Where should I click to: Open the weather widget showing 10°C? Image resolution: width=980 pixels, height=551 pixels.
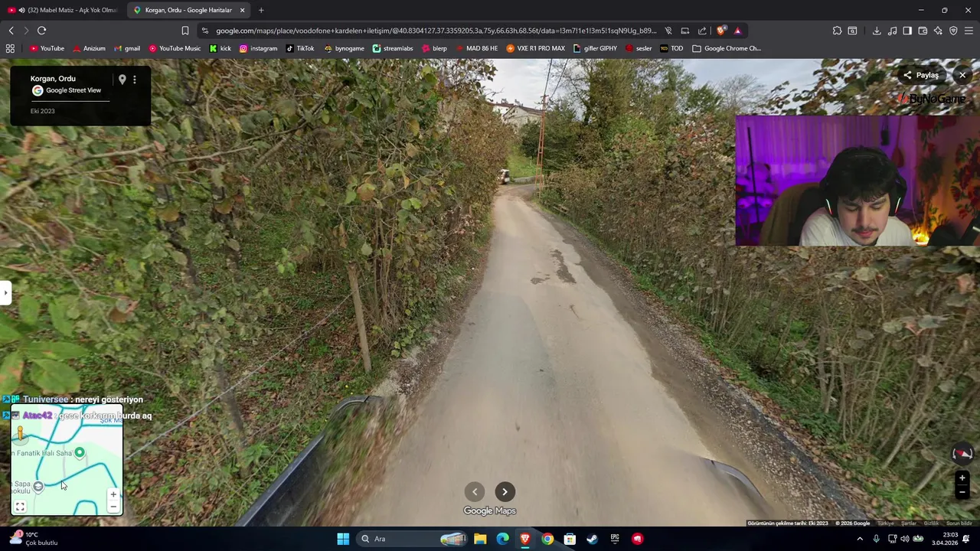tap(33, 539)
